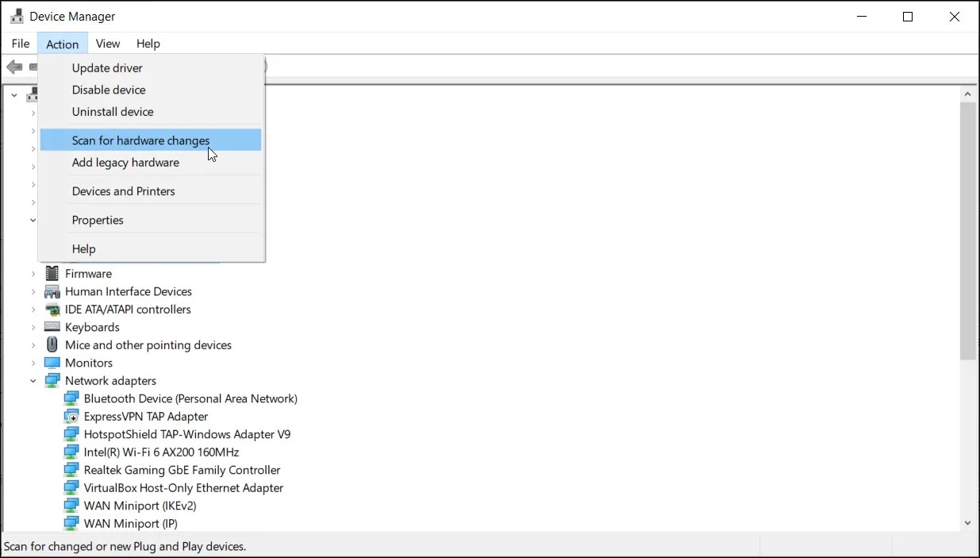
Task: Select Scan for hardware changes
Action: [x=140, y=140]
